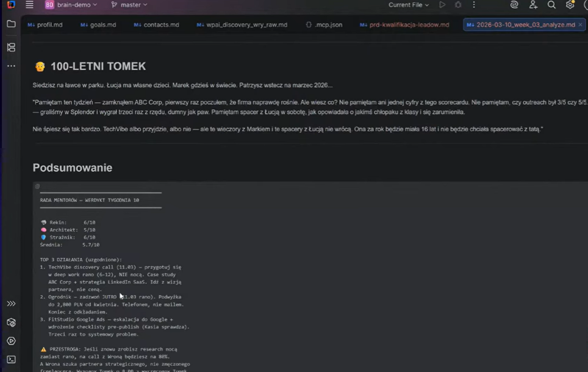Expand the Current File run configuration dropdown
Image resolution: width=588 pixels, height=372 pixels.
click(408, 5)
